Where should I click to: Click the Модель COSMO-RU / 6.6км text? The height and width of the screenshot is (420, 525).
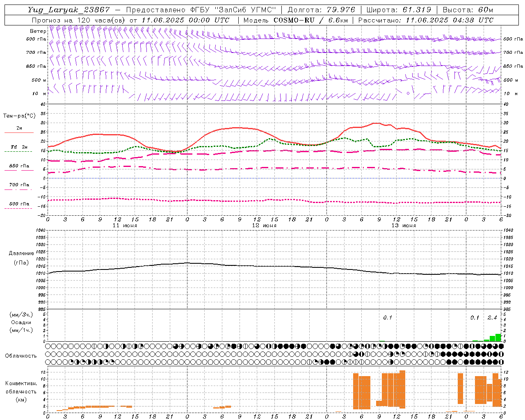(x=296, y=20)
